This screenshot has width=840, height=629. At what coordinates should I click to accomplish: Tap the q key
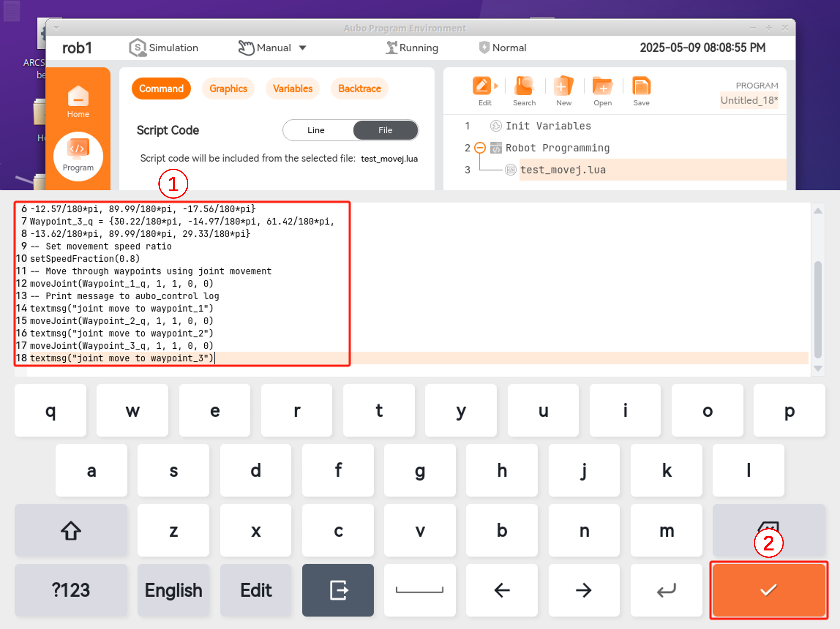pos(50,410)
